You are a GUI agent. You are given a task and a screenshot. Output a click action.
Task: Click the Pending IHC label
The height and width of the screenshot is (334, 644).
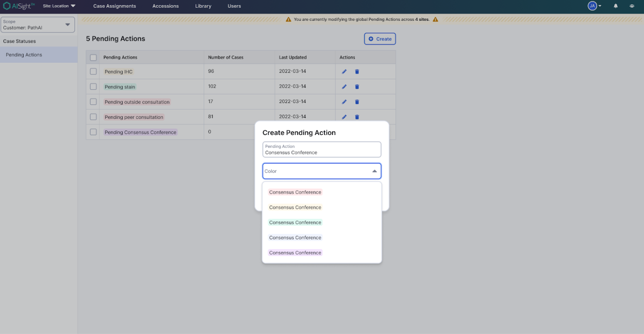point(118,72)
